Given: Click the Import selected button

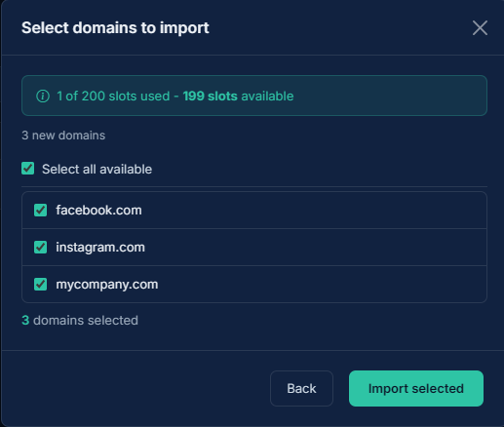Looking at the screenshot, I should coord(416,388).
